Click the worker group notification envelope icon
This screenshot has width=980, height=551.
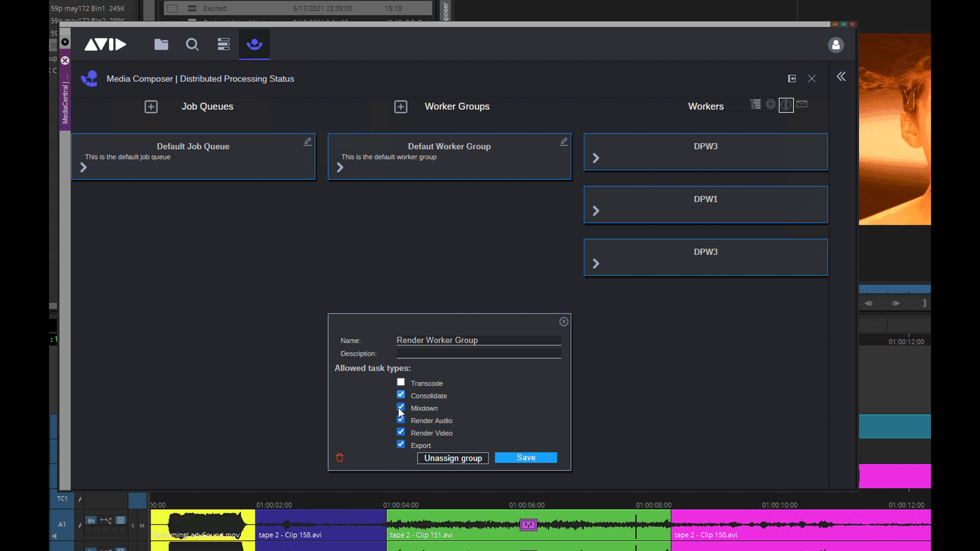point(801,104)
